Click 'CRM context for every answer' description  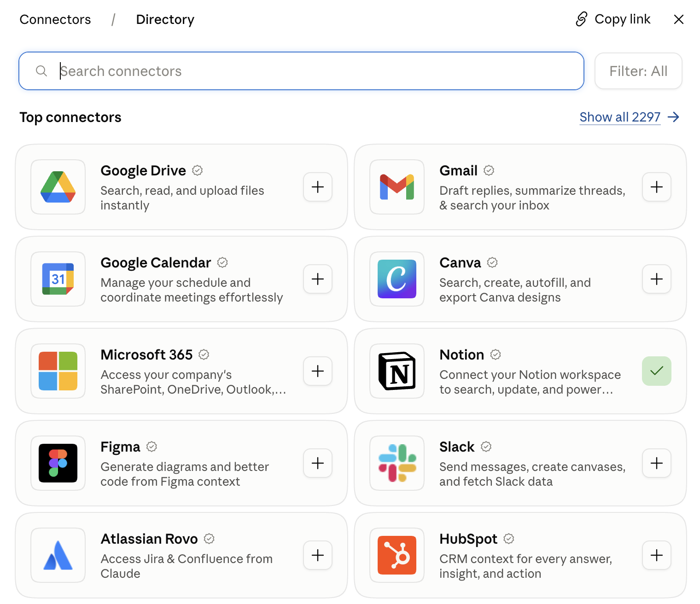525,566
